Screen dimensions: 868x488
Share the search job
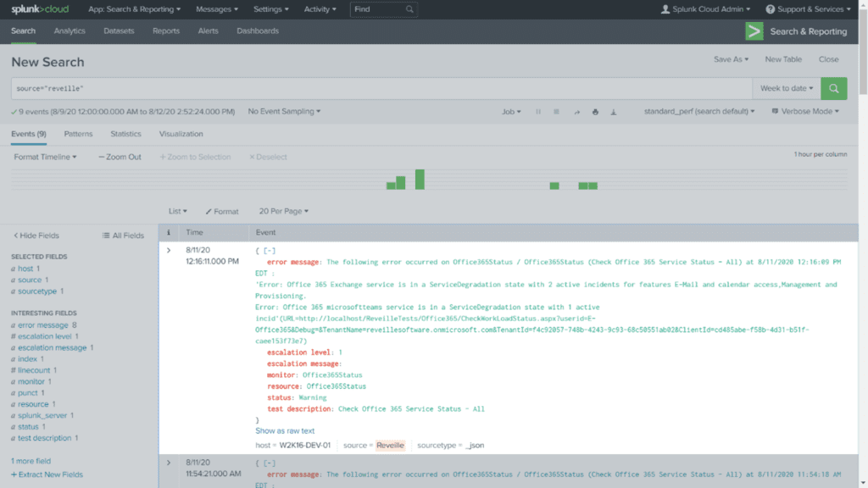tap(576, 112)
